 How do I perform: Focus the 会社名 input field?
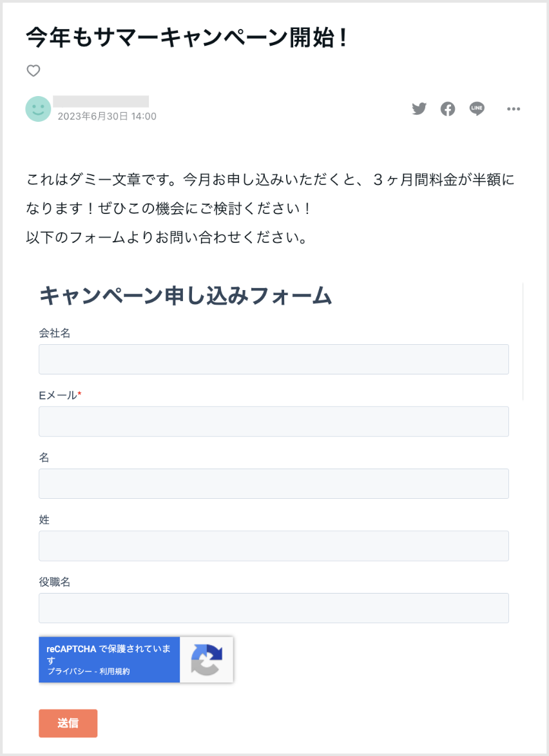pos(274,359)
